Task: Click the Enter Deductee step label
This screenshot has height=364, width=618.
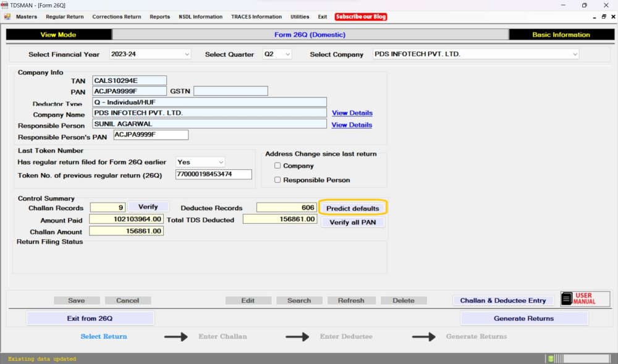Action: pyautogui.click(x=346, y=336)
